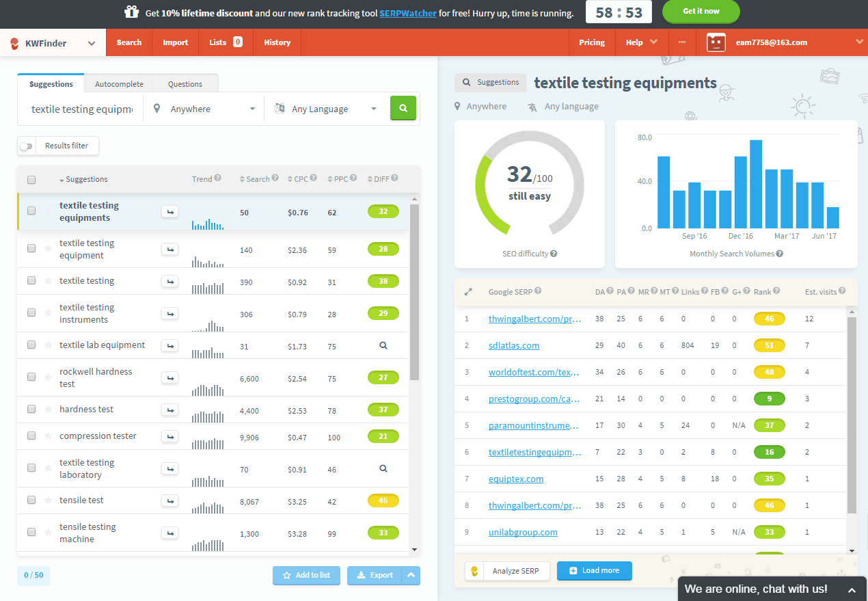Click the green search magnifier button
Image resolution: width=868 pixels, height=601 pixels.
(x=403, y=108)
